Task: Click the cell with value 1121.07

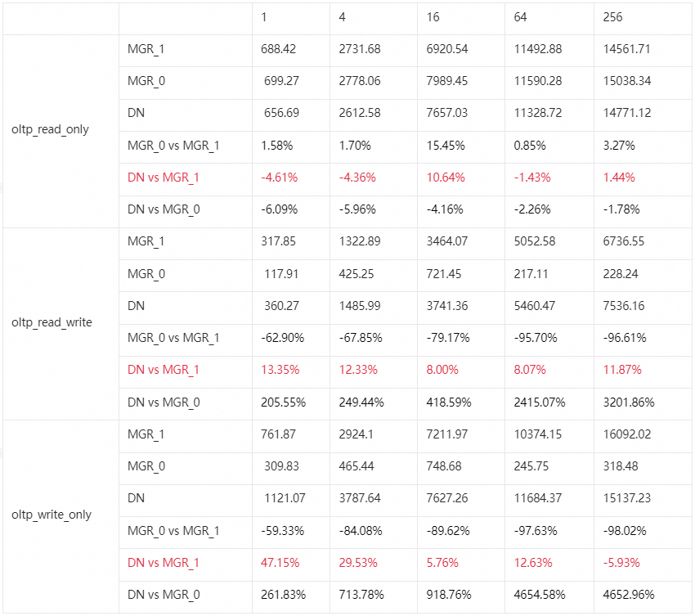Action: [285, 498]
